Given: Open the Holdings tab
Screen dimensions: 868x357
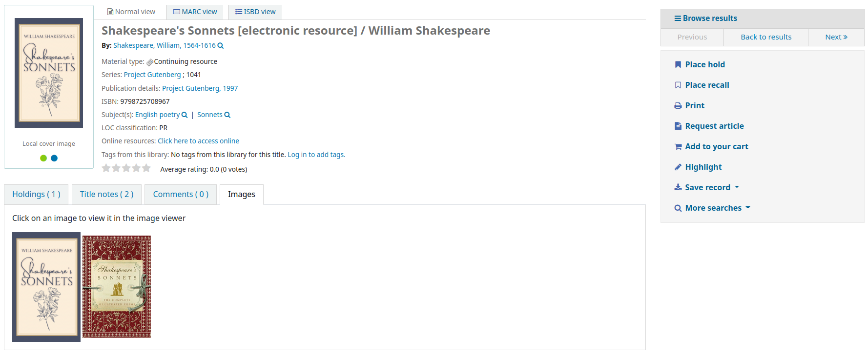Looking at the screenshot, I should (36, 194).
